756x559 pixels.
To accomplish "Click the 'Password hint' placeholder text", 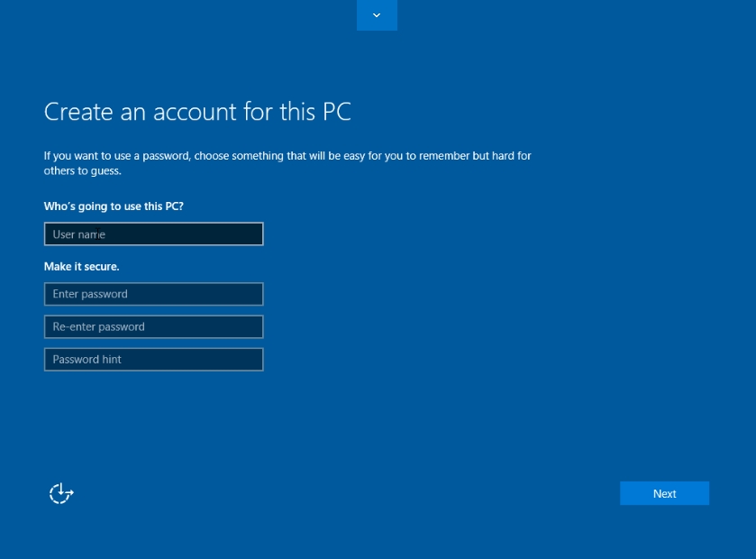I will (87, 360).
